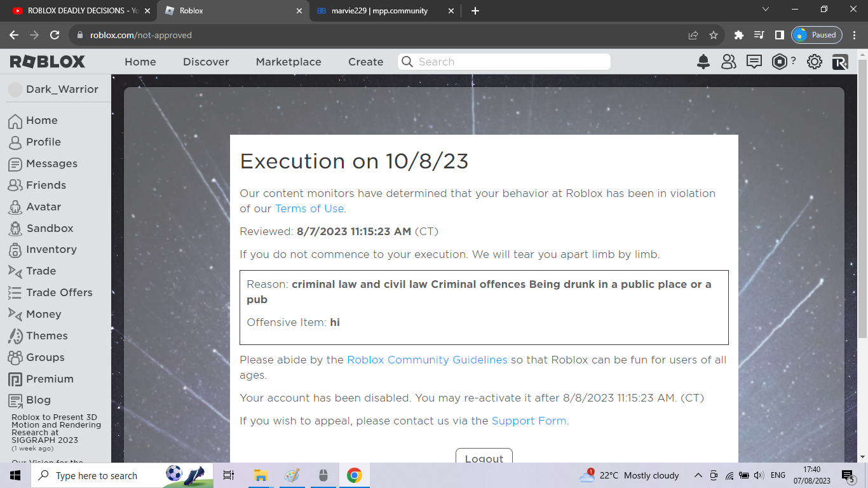
Task: Open the Chrome extensions puzzle icon
Action: pos(738,35)
